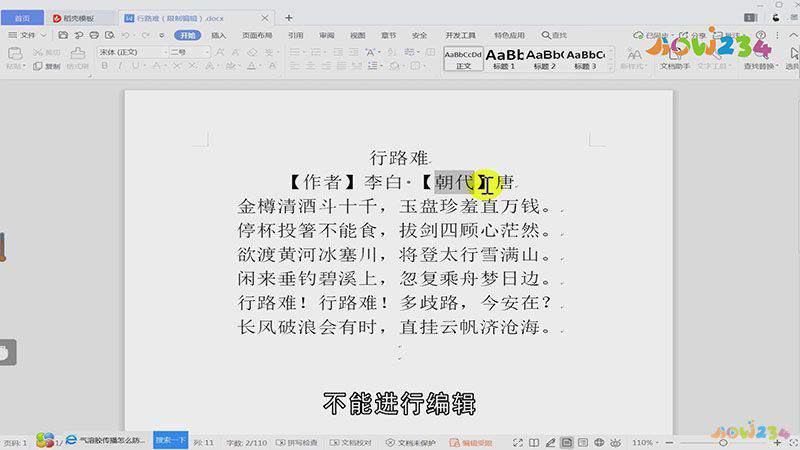Toggle bold formatting B
The height and width of the screenshot is (450, 800).
pos(105,66)
